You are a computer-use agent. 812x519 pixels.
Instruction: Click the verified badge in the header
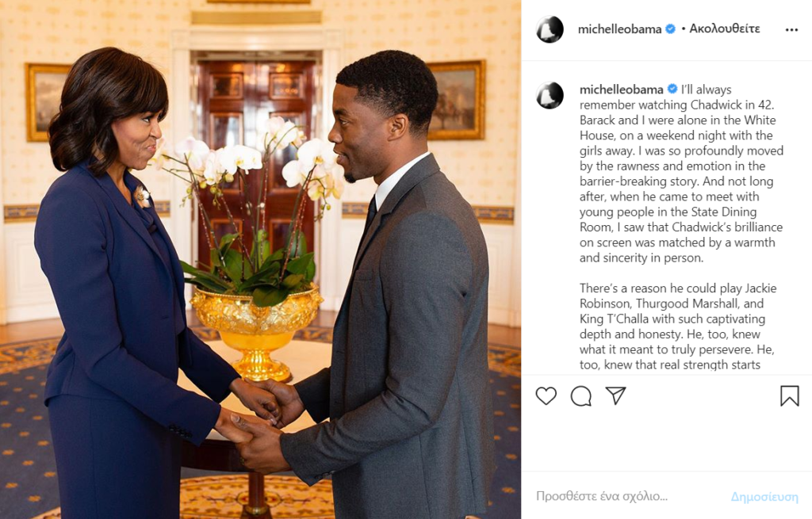(x=670, y=29)
